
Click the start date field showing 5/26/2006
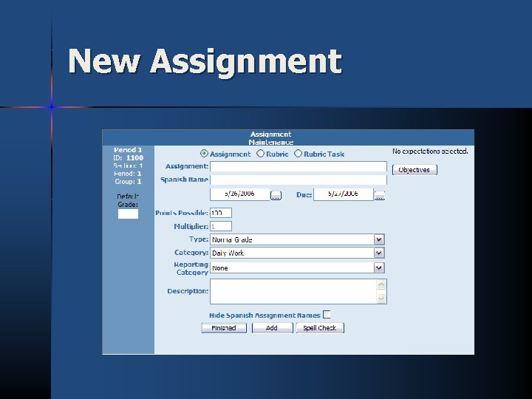[240, 194]
